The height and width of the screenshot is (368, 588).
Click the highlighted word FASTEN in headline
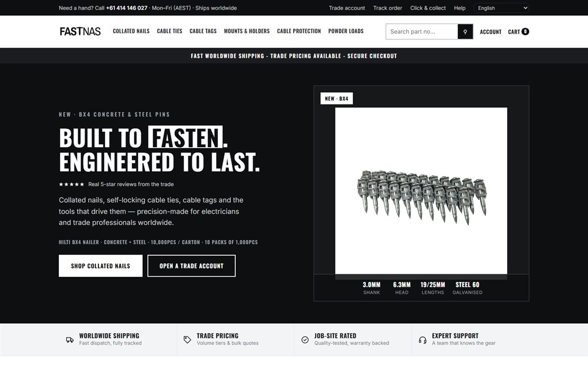tap(186, 137)
